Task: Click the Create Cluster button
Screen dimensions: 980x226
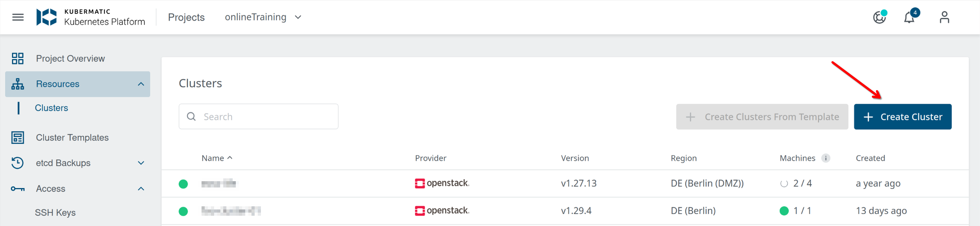Action: tap(902, 117)
